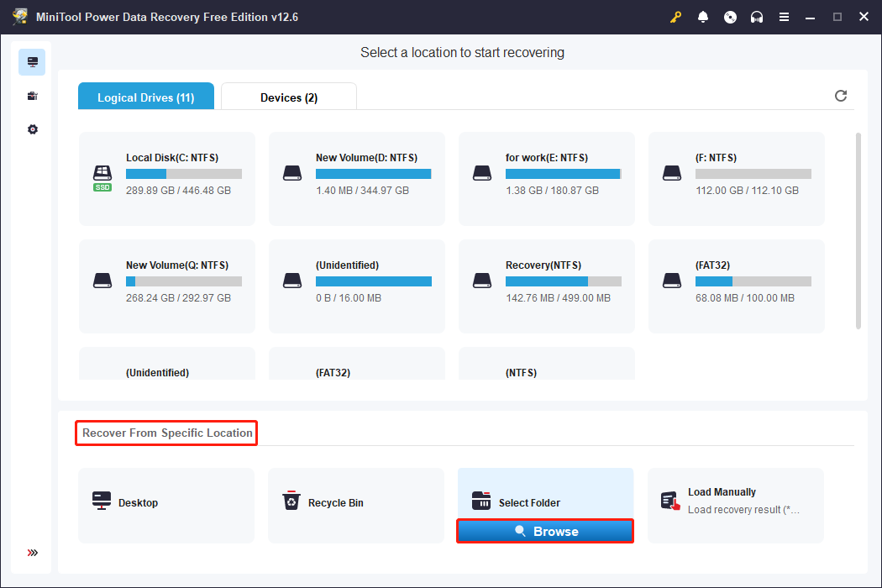The image size is (882, 588).
Task: Select Local Disk (C: NTFS) drive
Action: point(166,178)
